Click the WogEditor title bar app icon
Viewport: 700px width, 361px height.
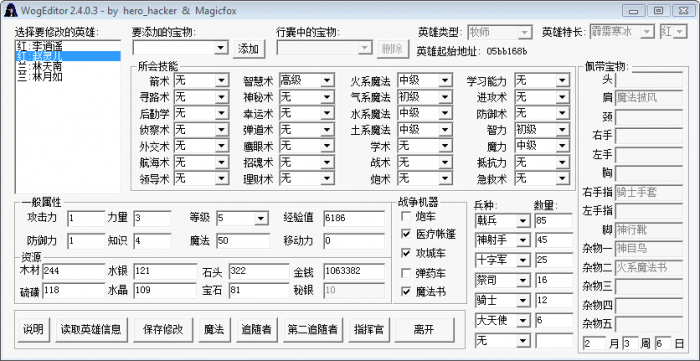[10, 10]
